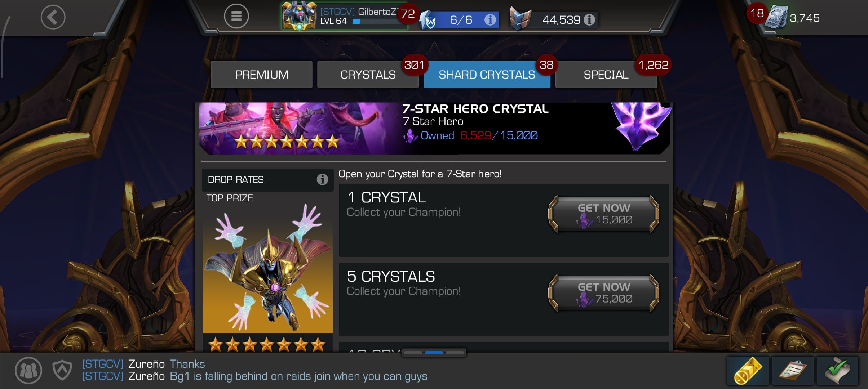Open the units store icon showing 3,745

pyautogui.click(x=776, y=17)
